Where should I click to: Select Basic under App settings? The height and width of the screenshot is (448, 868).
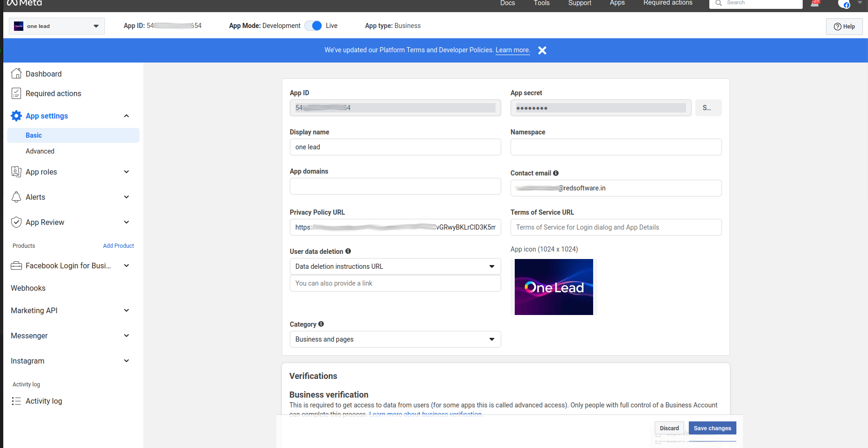pyautogui.click(x=73, y=135)
